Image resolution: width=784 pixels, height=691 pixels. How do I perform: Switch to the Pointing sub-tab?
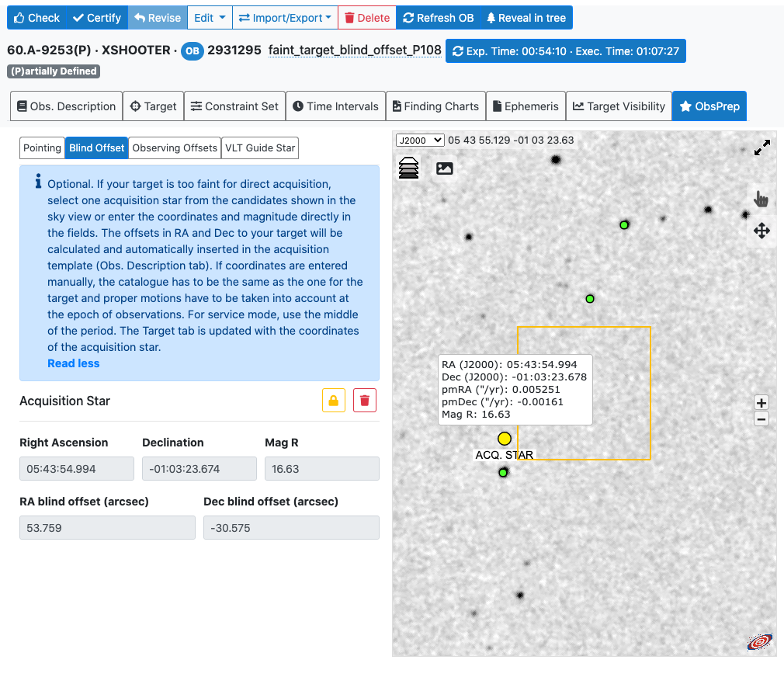[42, 148]
